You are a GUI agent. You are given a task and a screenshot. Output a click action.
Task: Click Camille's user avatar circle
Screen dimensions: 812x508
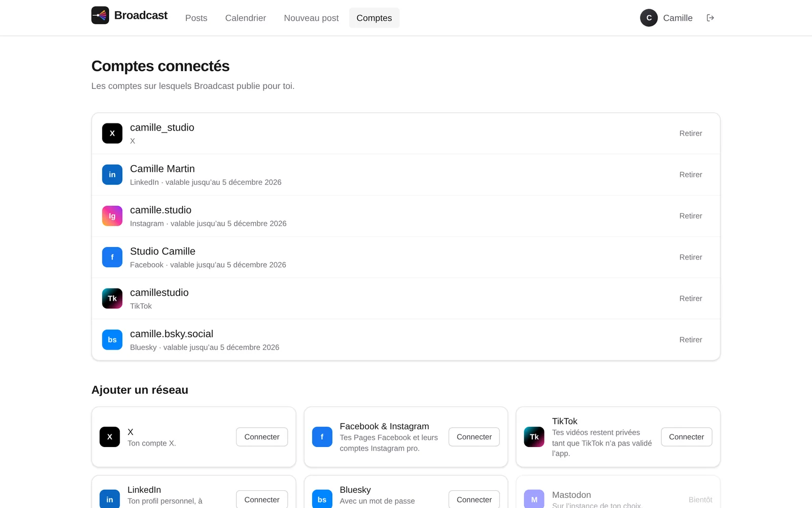tap(649, 18)
